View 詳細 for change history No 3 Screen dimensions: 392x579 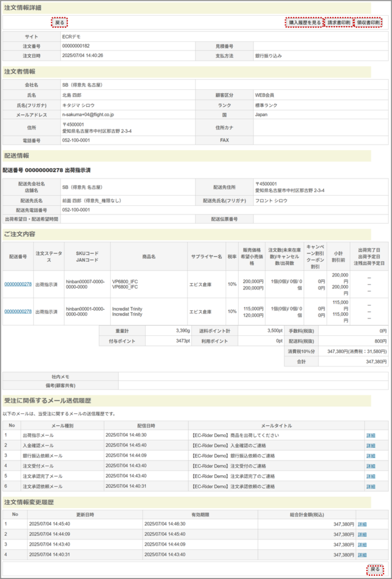[362, 545]
